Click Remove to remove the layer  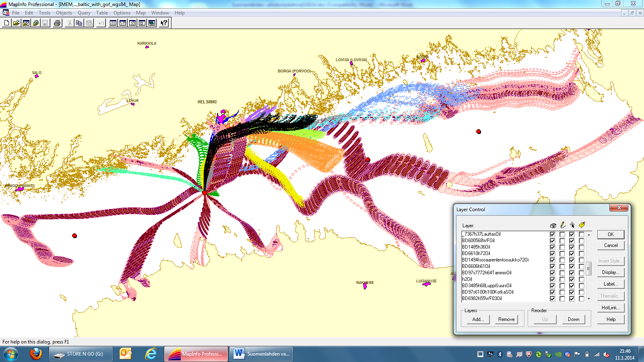point(506,319)
